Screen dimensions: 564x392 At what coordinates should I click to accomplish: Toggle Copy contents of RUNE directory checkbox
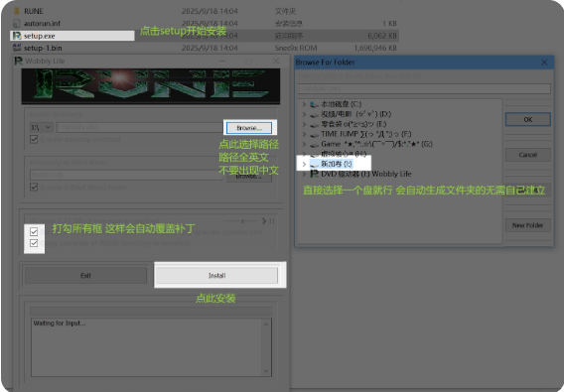34,243
